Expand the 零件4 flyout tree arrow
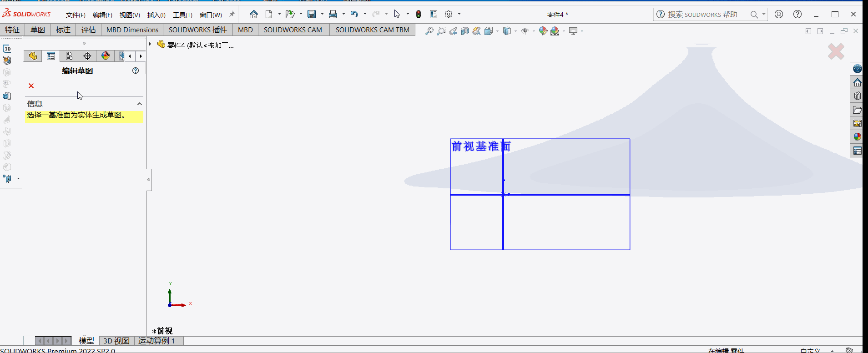 point(150,44)
